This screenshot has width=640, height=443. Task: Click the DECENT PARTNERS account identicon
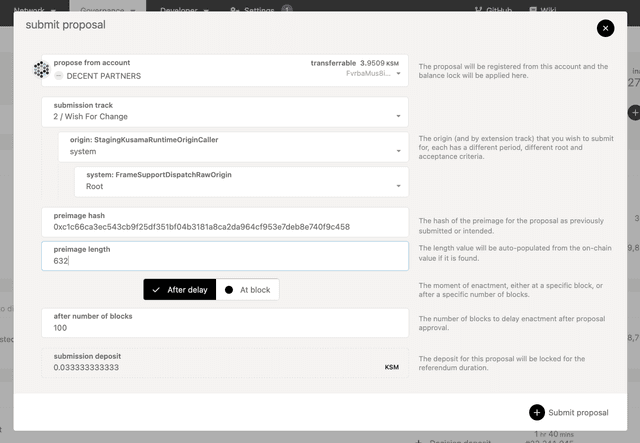[41, 70]
